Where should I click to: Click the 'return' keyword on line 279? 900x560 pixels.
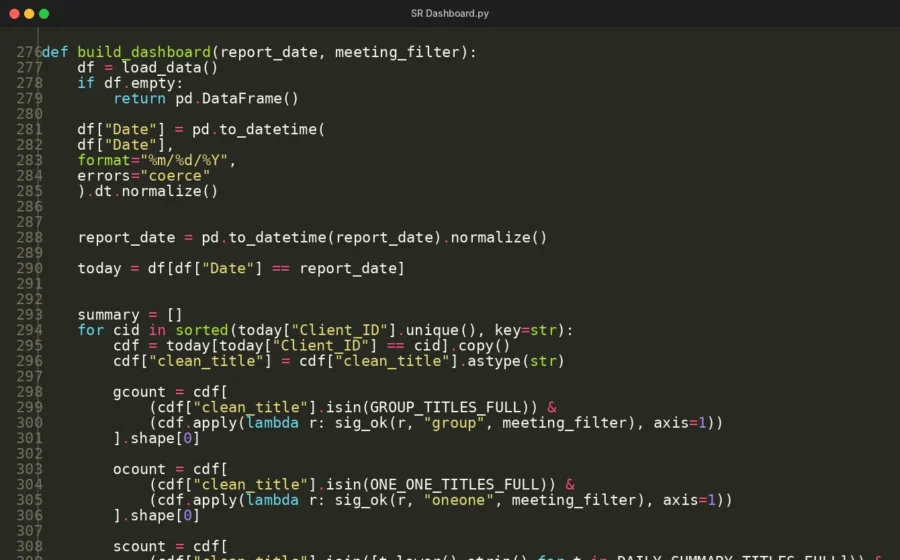tap(139, 99)
